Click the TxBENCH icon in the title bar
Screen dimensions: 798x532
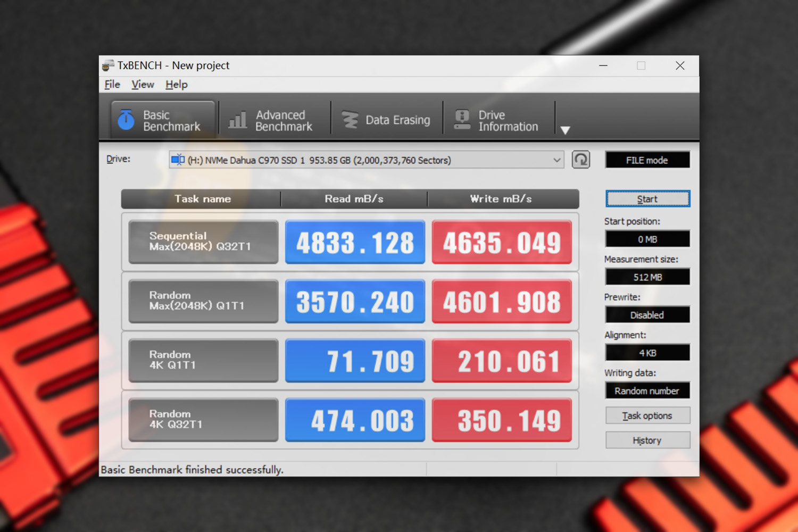point(107,65)
